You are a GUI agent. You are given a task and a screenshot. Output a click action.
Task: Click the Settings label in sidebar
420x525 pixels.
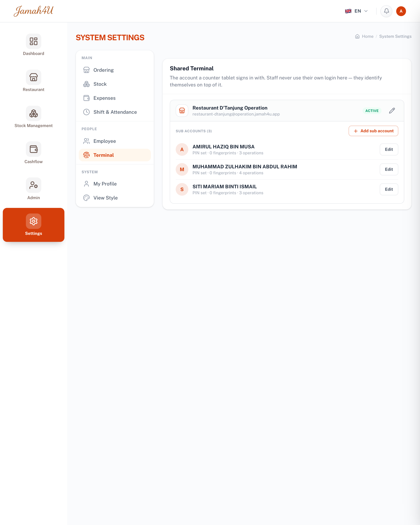click(34, 233)
